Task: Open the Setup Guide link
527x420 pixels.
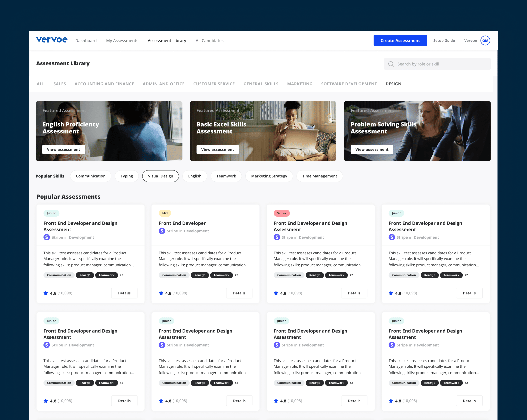Action: pyautogui.click(x=444, y=41)
